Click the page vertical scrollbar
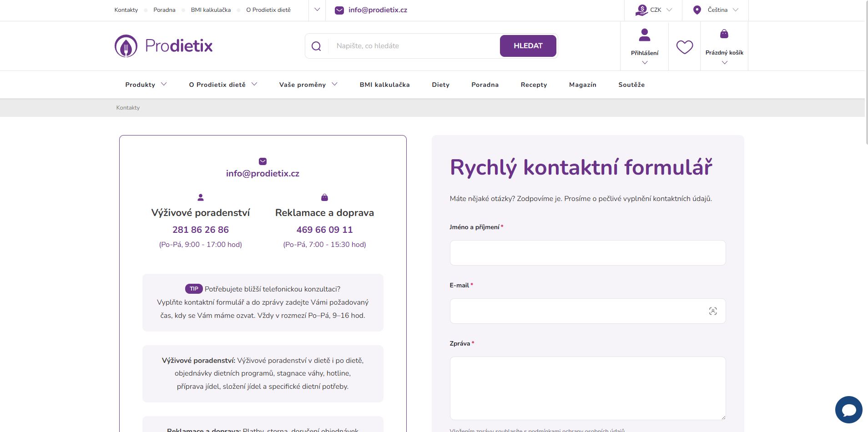Image resolution: width=868 pixels, height=432 pixels. click(x=866, y=73)
